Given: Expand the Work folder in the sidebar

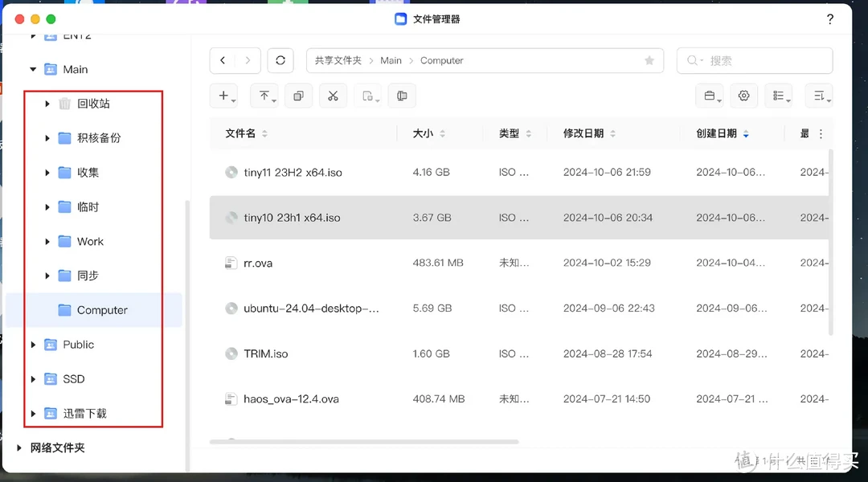Looking at the screenshot, I should (47, 241).
